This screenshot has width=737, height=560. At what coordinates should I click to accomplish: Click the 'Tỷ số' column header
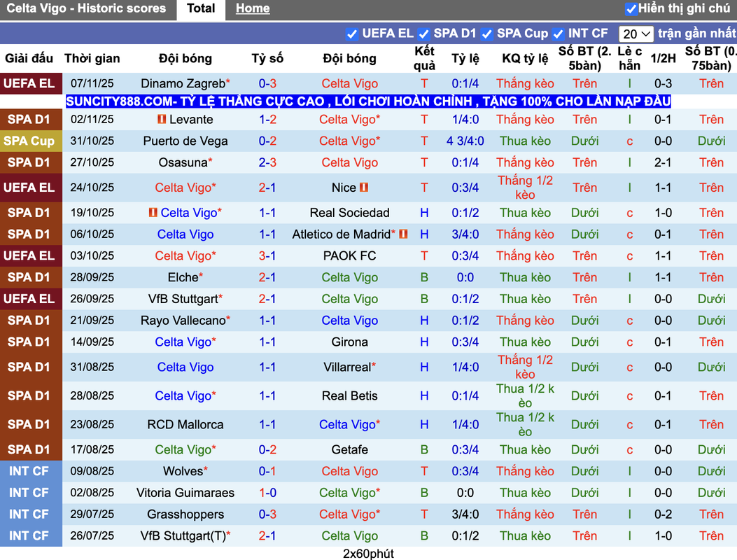point(267,58)
